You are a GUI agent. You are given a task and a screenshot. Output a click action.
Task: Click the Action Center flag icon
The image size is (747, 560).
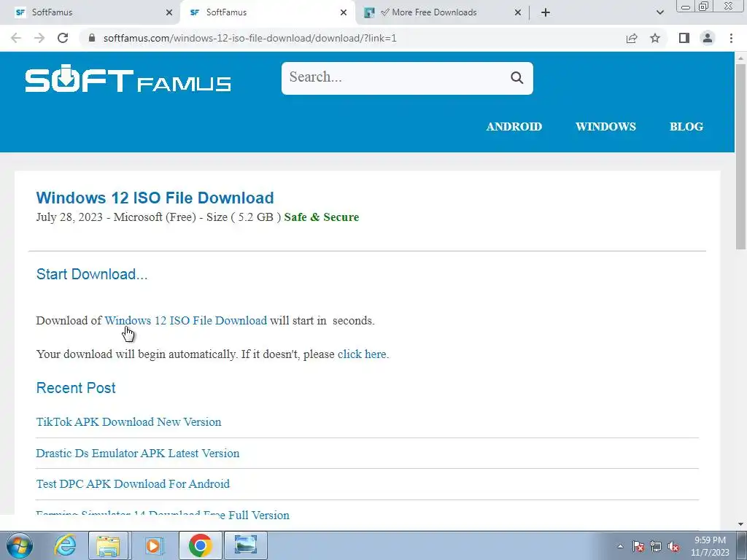coord(638,546)
